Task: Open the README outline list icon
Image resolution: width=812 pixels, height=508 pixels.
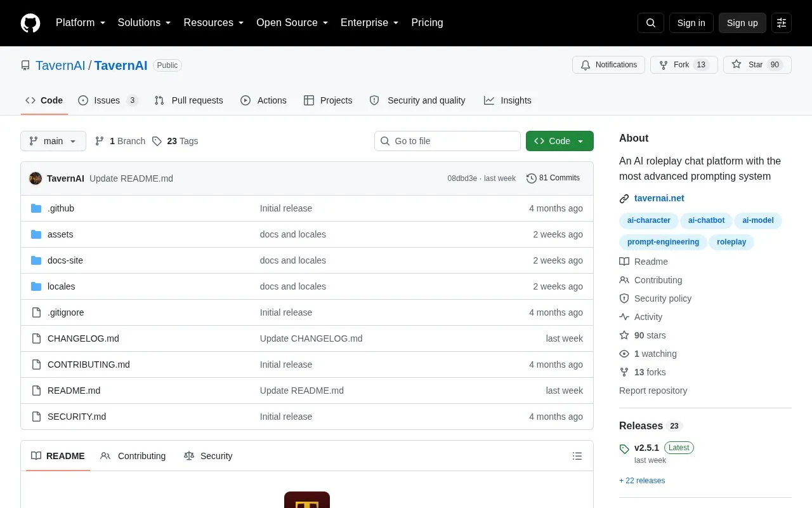Action: click(x=577, y=456)
